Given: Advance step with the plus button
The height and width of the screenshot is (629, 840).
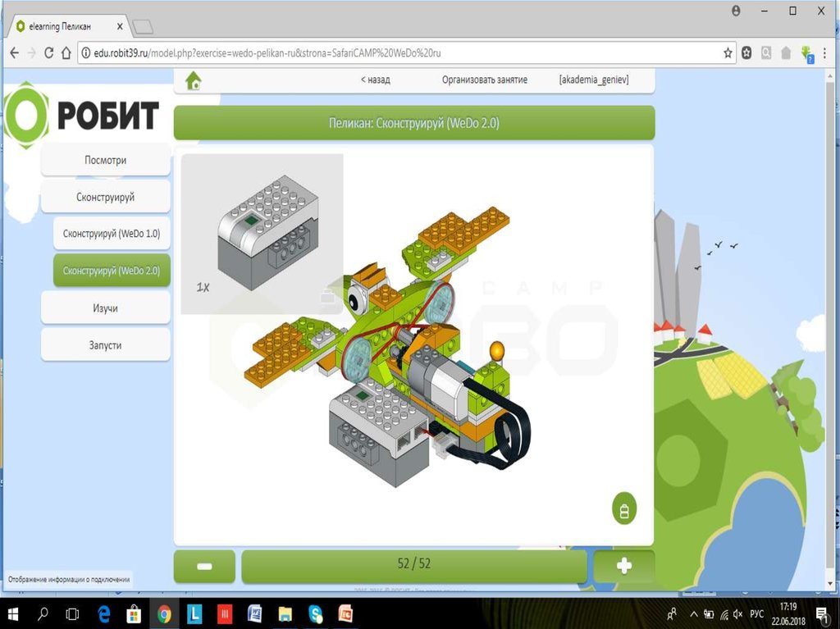Looking at the screenshot, I should pos(623,567).
